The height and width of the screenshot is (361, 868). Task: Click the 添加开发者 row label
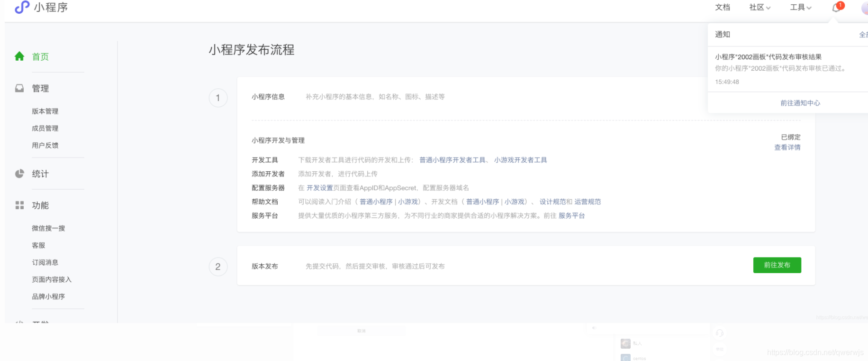coord(268,174)
